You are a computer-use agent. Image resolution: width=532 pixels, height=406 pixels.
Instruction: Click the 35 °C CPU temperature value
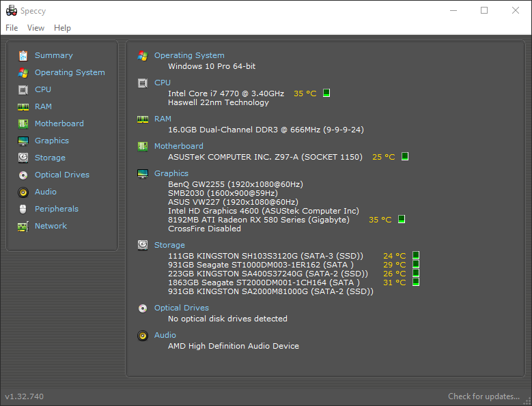(305, 93)
